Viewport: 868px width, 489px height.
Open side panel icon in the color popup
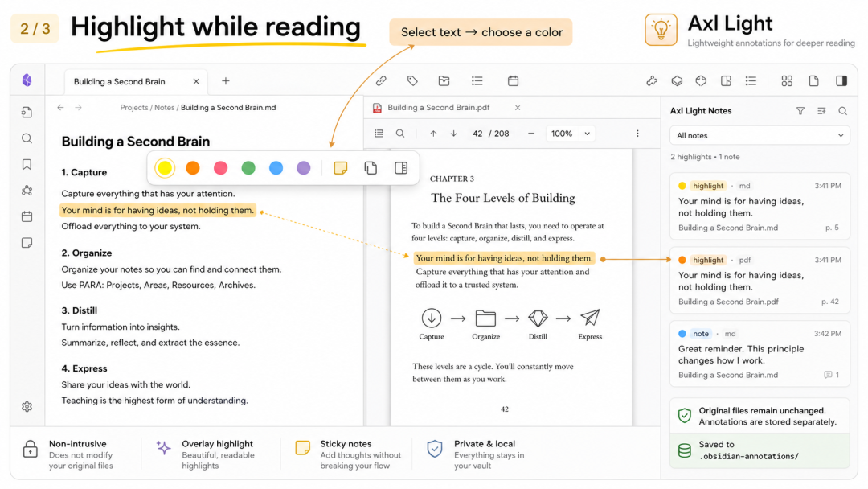[401, 168]
